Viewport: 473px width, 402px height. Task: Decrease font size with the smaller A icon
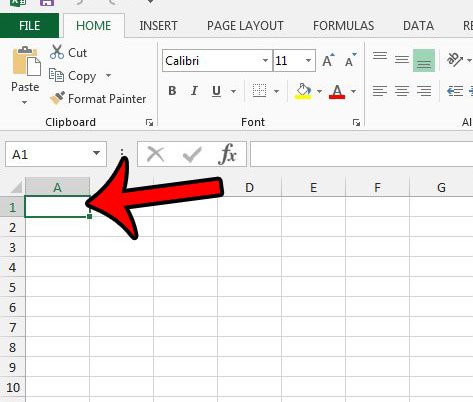tap(350, 60)
